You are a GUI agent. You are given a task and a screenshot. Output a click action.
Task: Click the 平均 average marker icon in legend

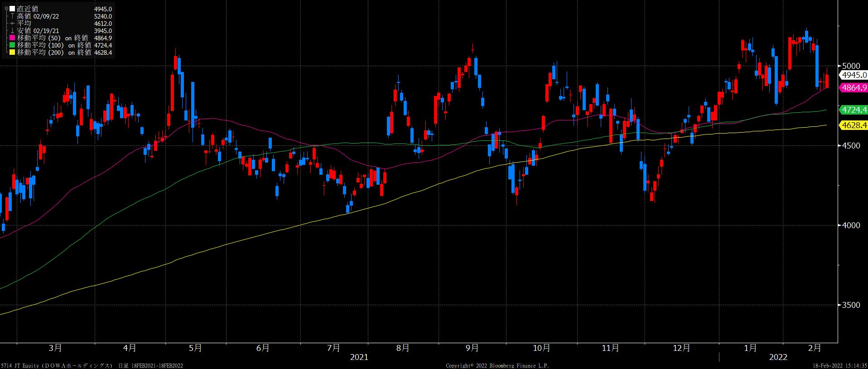tap(12, 24)
